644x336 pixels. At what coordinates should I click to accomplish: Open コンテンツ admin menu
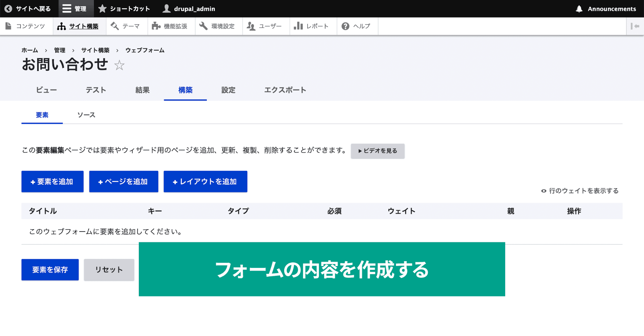tap(26, 26)
